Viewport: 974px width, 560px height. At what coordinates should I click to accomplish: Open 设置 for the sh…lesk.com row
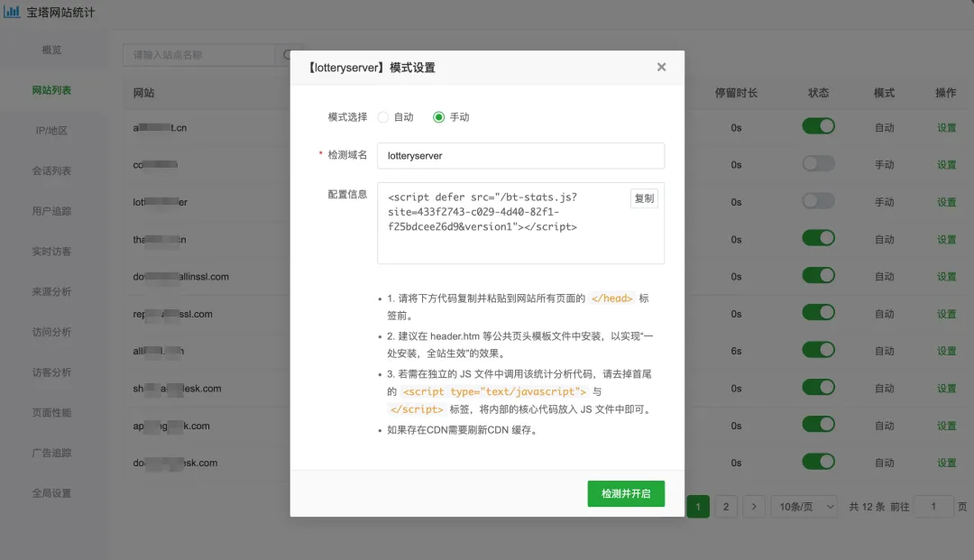(x=947, y=389)
